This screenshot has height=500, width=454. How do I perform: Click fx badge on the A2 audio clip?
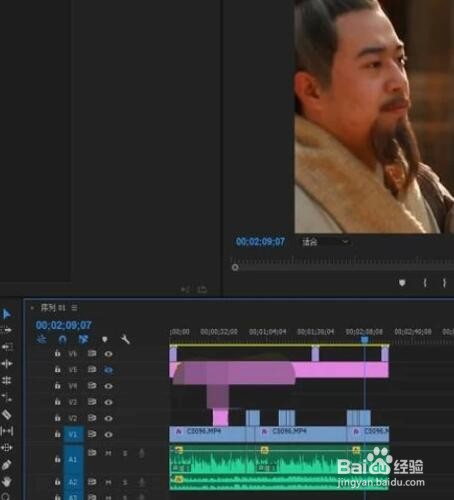pyautogui.click(x=179, y=479)
